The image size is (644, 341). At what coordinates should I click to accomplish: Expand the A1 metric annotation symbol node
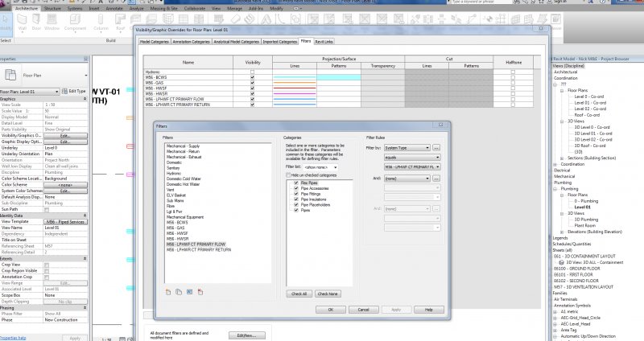click(x=555, y=312)
